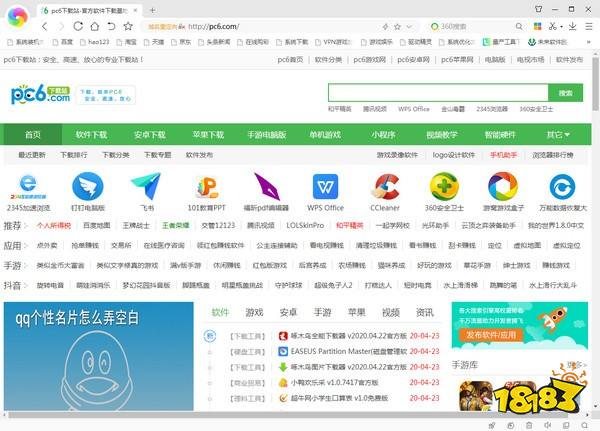Expand the 其它 navigation dropdown
The height and width of the screenshot is (431, 600).
pos(558,134)
